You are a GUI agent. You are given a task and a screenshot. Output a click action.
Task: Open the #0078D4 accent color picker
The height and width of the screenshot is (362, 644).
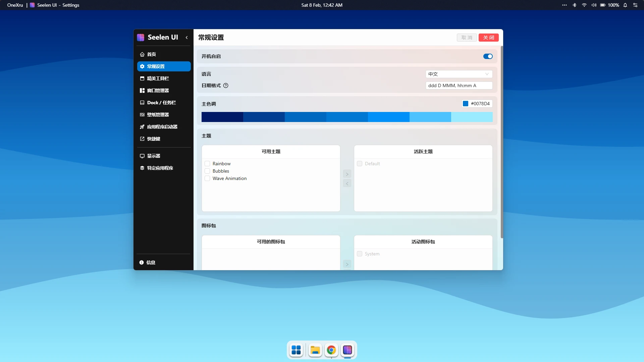[x=477, y=104]
